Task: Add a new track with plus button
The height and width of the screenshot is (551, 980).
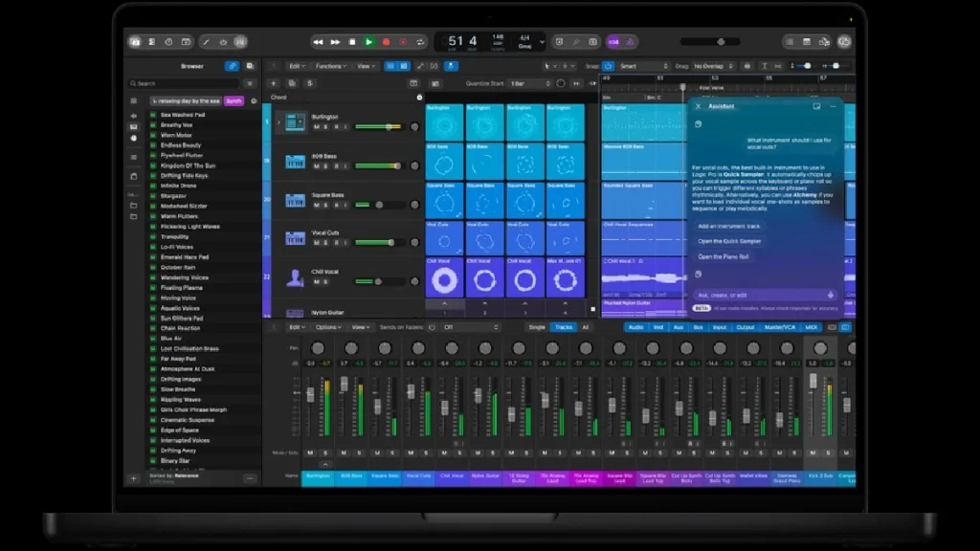Action: tap(273, 83)
